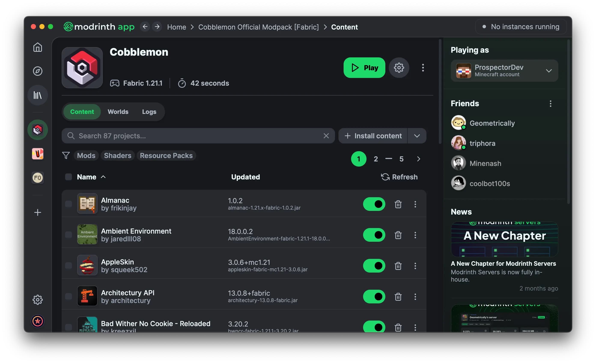Click the modrinth app logo
596x364 pixels.
tap(99, 27)
